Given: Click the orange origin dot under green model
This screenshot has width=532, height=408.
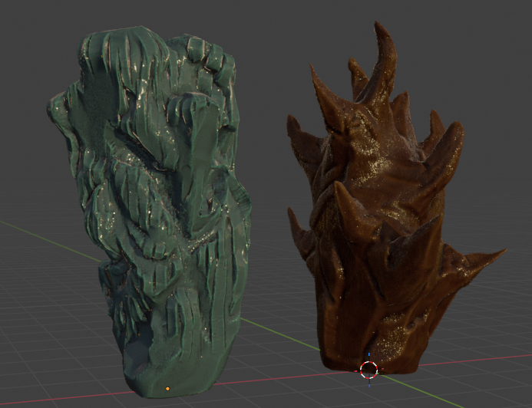Looking at the screenshot, I should 167,389.
